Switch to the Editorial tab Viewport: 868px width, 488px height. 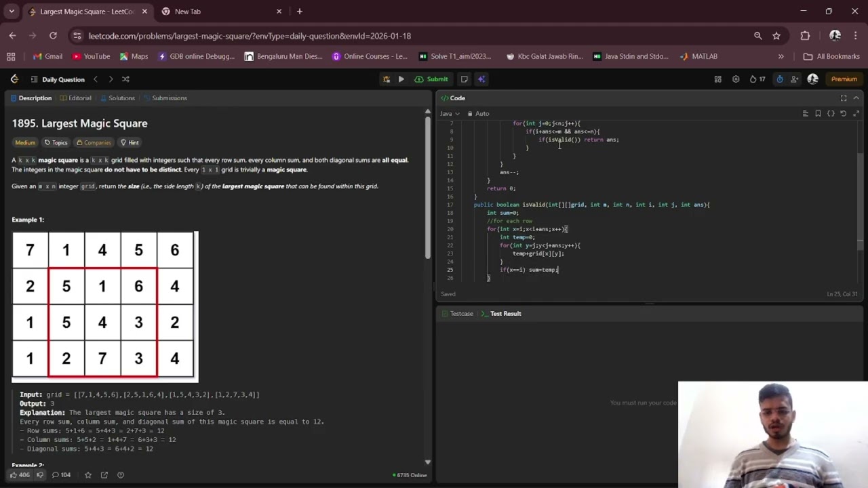click(75, 98)
